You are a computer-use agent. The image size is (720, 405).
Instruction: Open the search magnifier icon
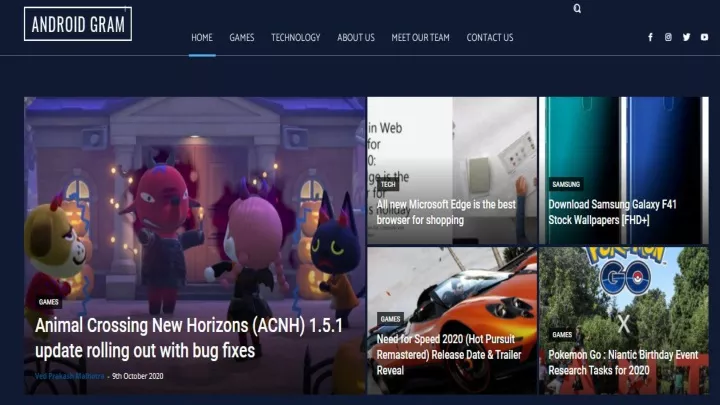[x=577, y=8]
